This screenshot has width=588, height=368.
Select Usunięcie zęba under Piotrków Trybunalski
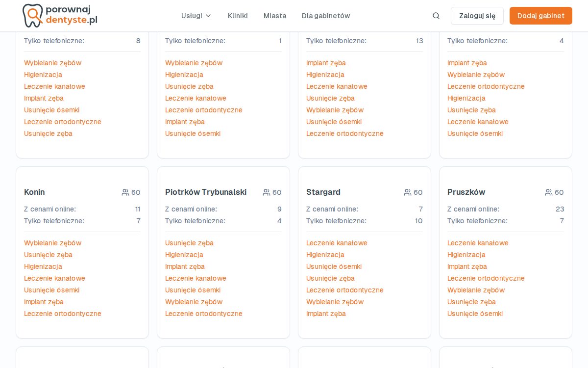point(189,243)
